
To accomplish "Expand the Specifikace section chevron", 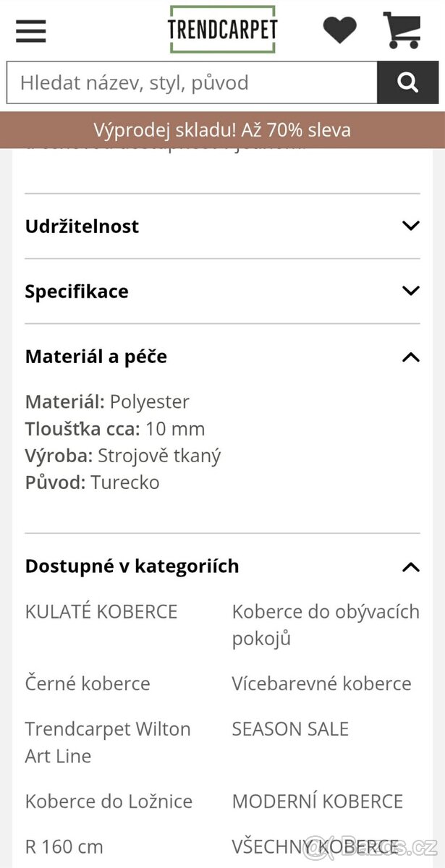I will pyautogui.click(x=411, y=290).
